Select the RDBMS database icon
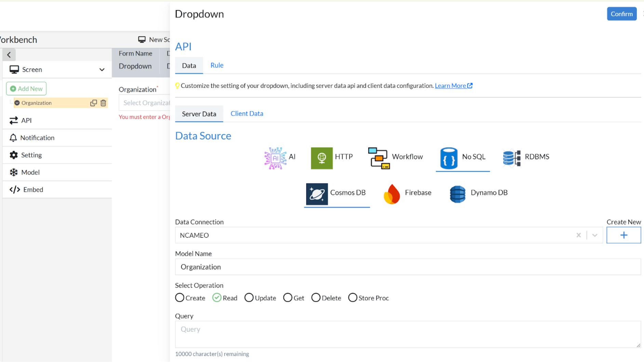The width and height of the screenshot is (644, 362). [x=511, y=158]
